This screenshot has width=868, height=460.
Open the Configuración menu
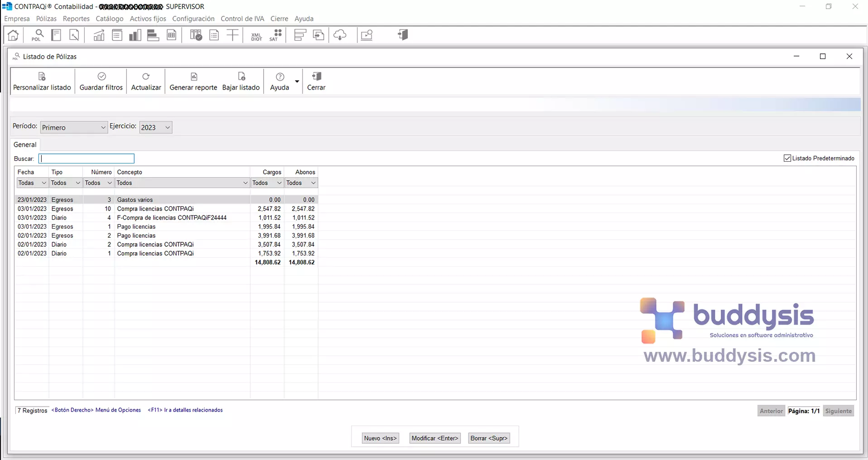pos(193,19)
